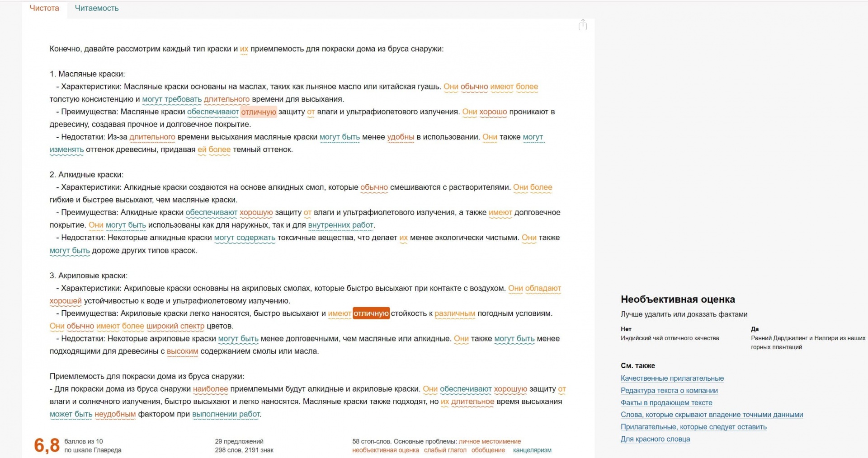
Task: Click the личное местоимение problem filter
Action: coord(490,441)
